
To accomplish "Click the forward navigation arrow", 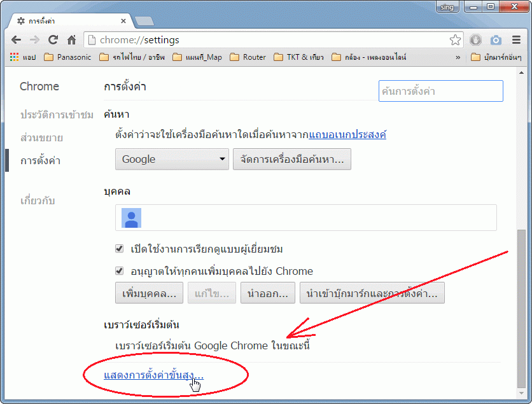I will 34,40.
